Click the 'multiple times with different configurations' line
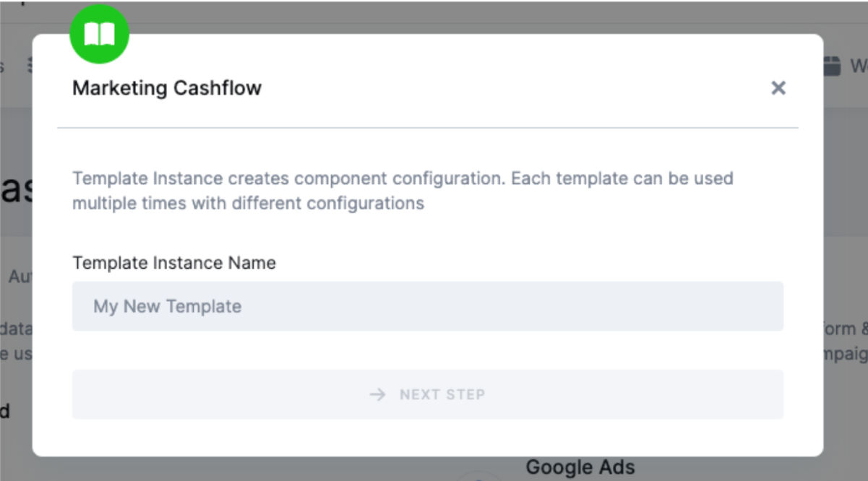Screen dimensions: 868x481 [x=248, y=204]
